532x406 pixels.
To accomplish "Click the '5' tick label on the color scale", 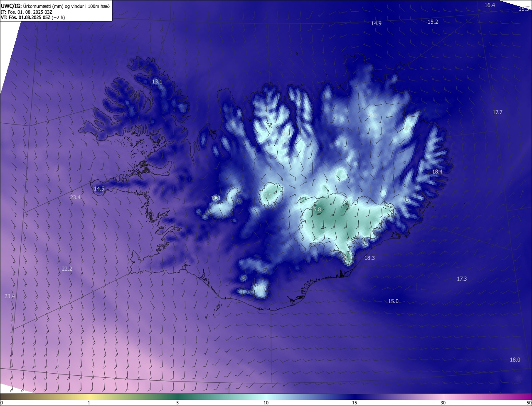I will click(177, 403).
